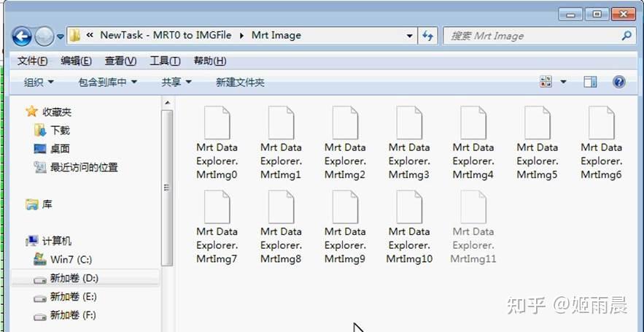Open the blue Help question mark
The height and width of the screenshot is (332, 644).
click(x=619, y=82)
